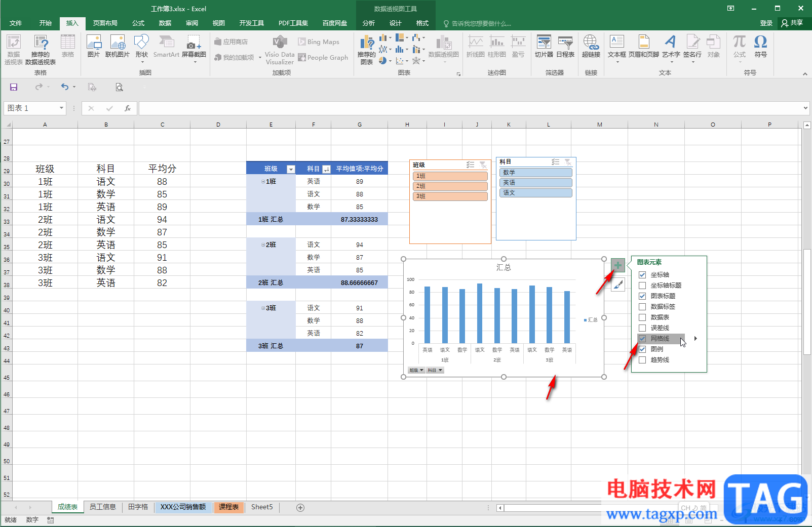Switch to 页面布局 ribbon tab

coord(105,23)
